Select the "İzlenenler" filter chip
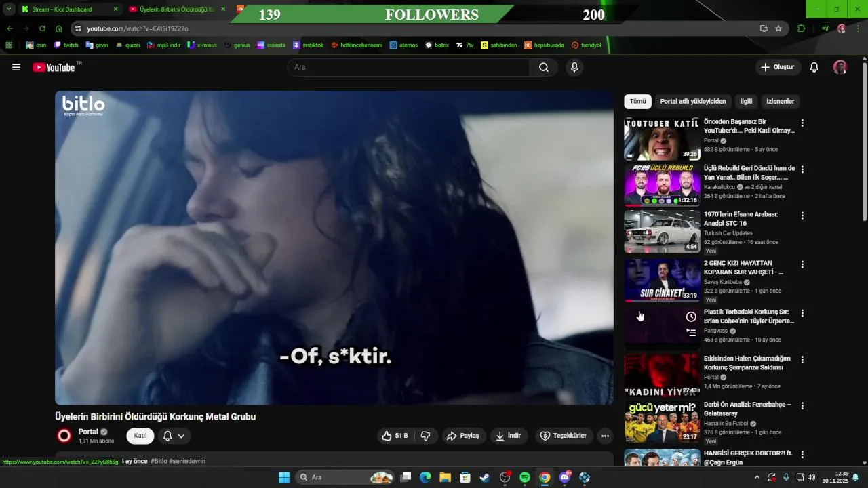 pyautogui.click(x=780, y=102)
